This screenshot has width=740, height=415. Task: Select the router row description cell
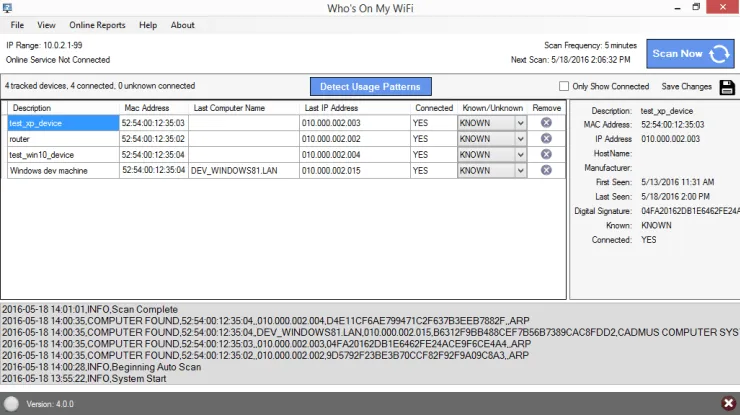pyautogui.click(x=63, y=139)
